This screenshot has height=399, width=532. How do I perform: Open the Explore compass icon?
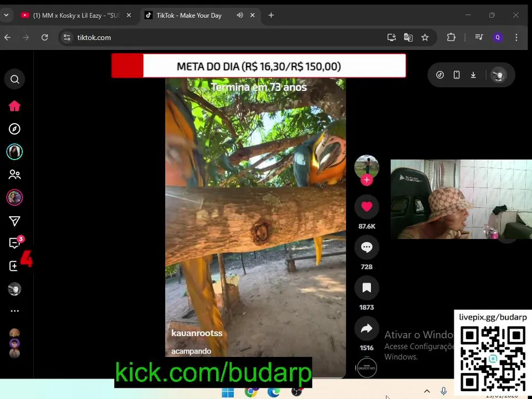tap(14, 129)
